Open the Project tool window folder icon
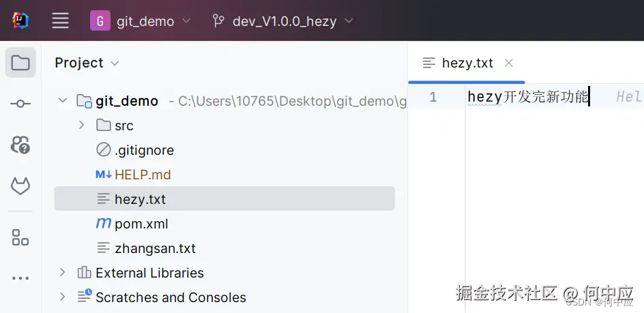This screenshot has width=644, height=313. click(x=20, y=63)
